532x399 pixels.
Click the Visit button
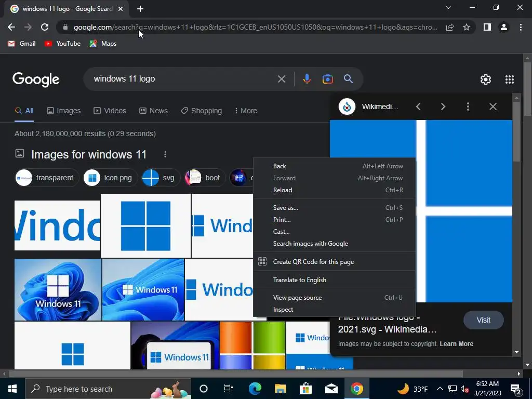(484, 320)
